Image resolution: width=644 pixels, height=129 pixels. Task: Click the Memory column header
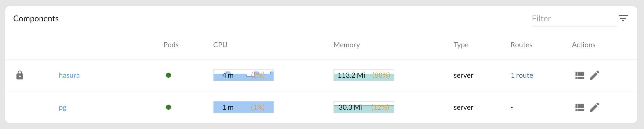(347, 45)
